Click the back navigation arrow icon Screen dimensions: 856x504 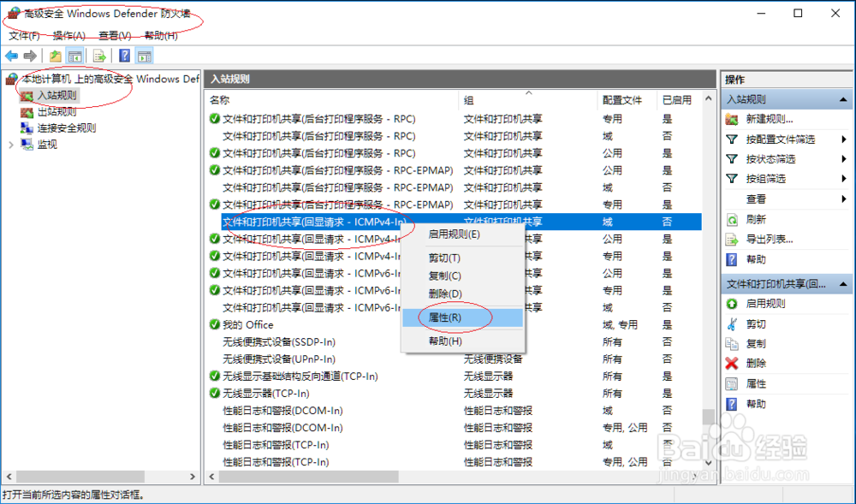tap(11, 56)
